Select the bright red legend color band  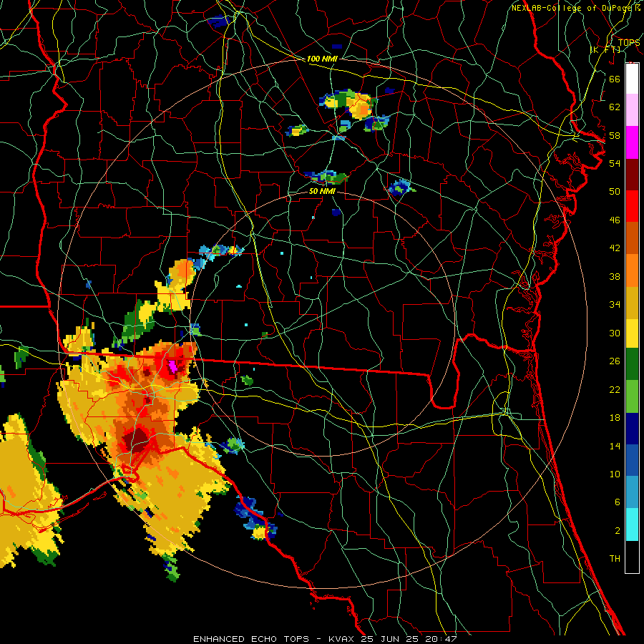(x=632, y=206)
